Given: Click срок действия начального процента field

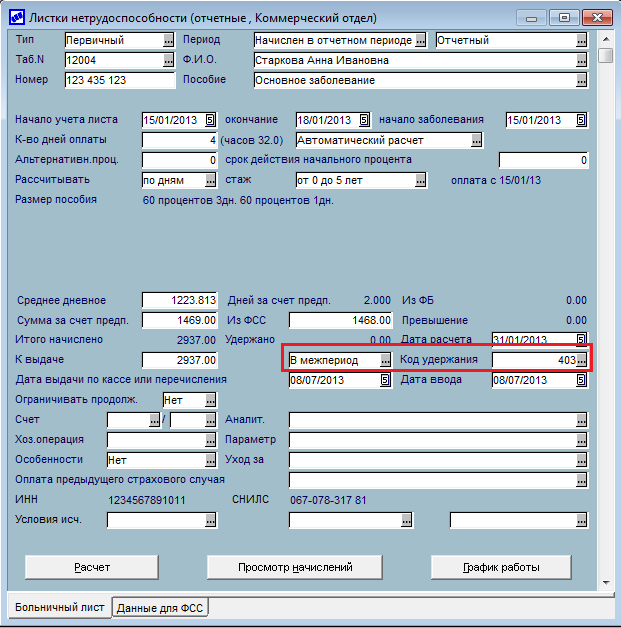Looking at the screenshot, I should coord(543,160).
